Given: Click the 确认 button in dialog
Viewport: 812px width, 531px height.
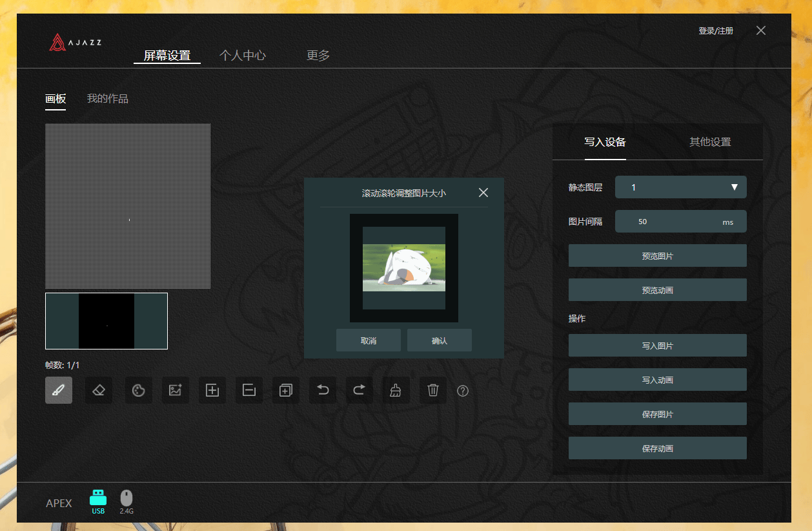Looking at the screenshot, I should point(440,340).
